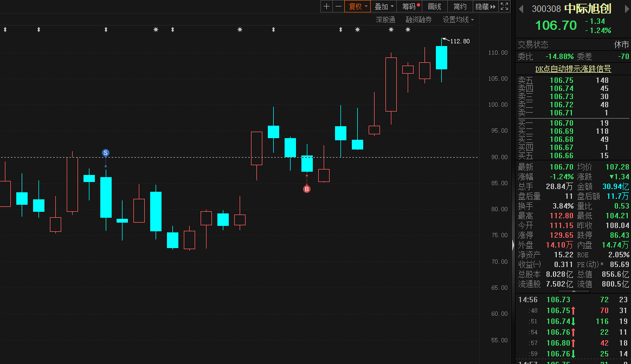
Task: Open the DK点自动提示涨跌信号 link
Action: 572,69
